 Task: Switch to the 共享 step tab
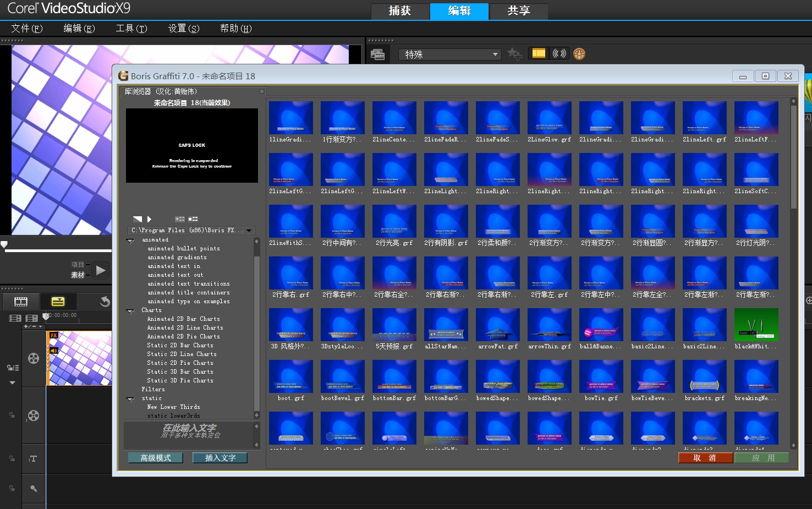tap(519, 11)
